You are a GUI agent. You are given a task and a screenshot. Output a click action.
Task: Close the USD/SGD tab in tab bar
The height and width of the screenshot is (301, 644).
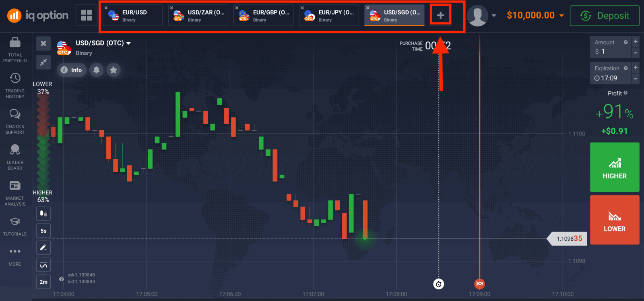point(367,8)
